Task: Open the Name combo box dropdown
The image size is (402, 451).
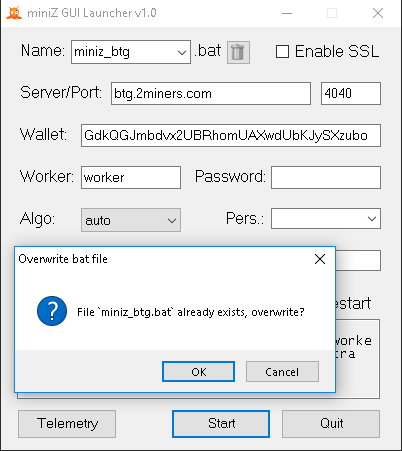Action: (x=182, y=52)
